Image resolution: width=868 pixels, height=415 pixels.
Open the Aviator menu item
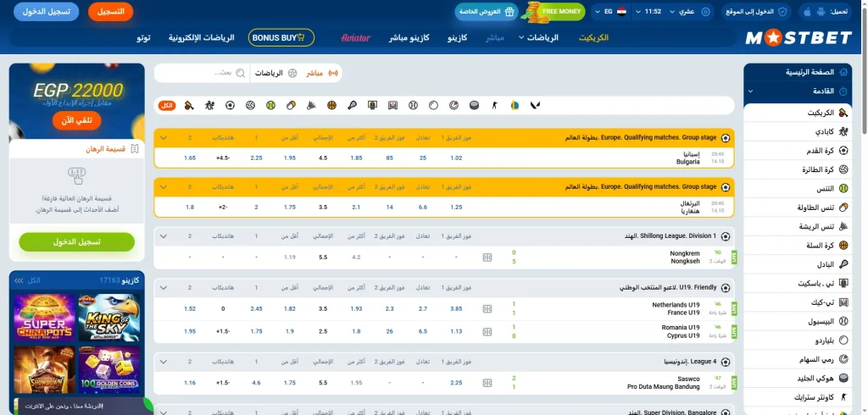(355, 38)
